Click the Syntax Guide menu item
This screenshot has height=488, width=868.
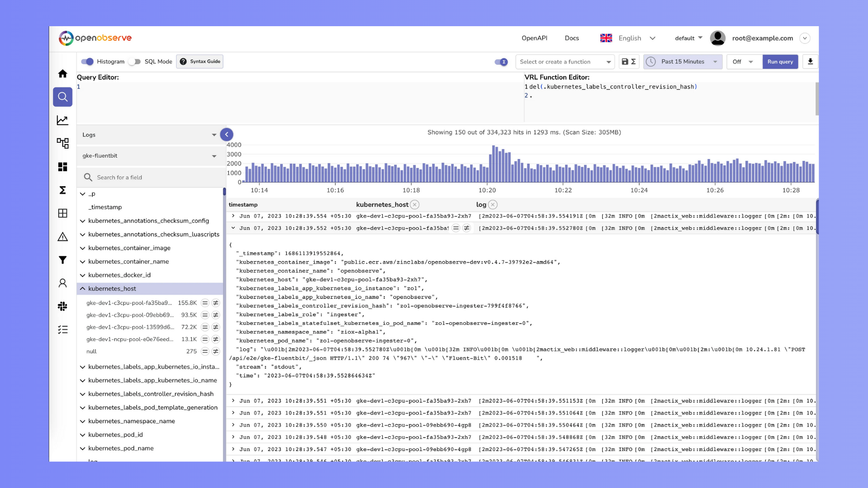[200, 61]
